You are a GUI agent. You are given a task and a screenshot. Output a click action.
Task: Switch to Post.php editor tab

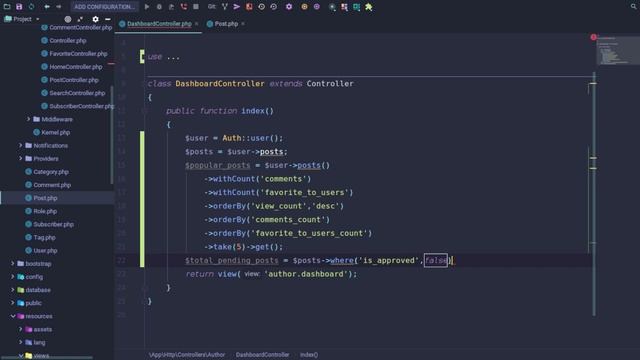[226, 24]
